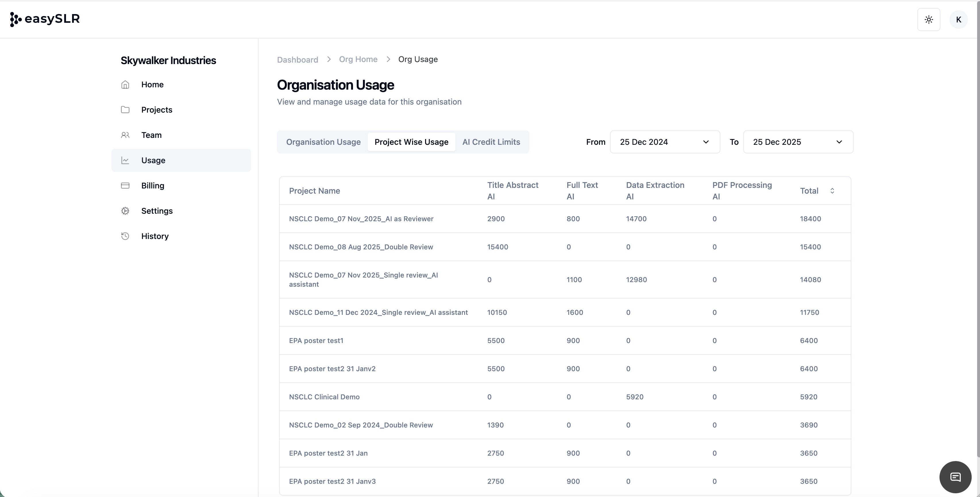This screenshot has width=980, height=497.
Task: Open the chat support bubble
Action: pyautogui.click(x=955, y=477)
